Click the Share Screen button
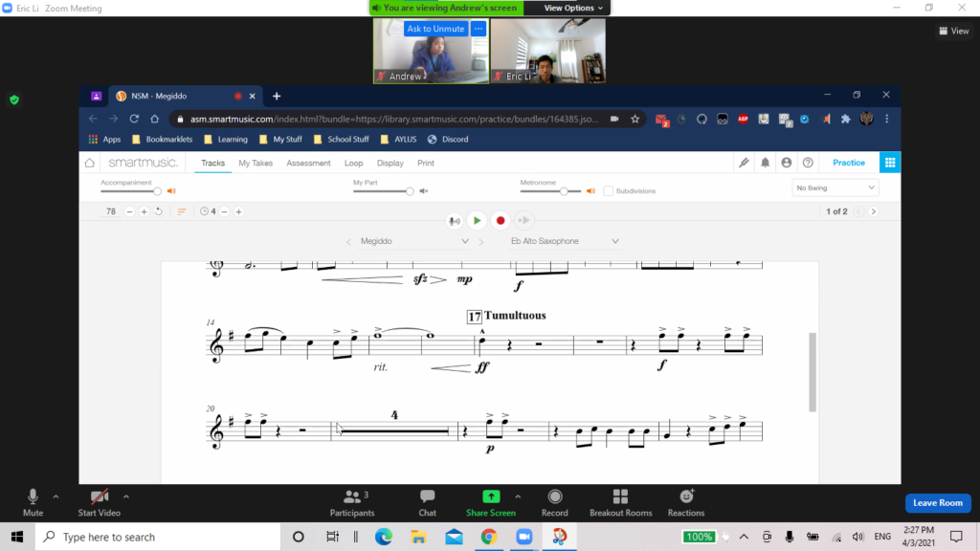The width and height of the screenshot is (980, 551). [x=491, y=503]
